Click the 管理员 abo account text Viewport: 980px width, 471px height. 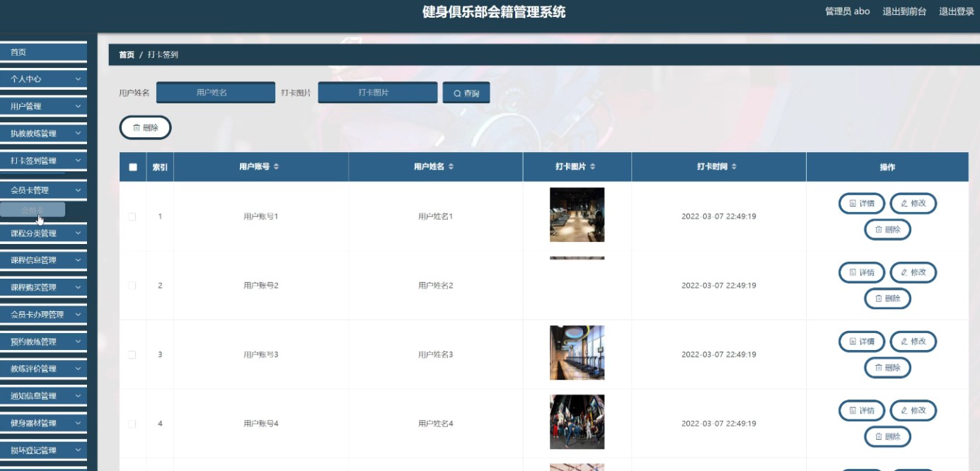coord(848,11)
